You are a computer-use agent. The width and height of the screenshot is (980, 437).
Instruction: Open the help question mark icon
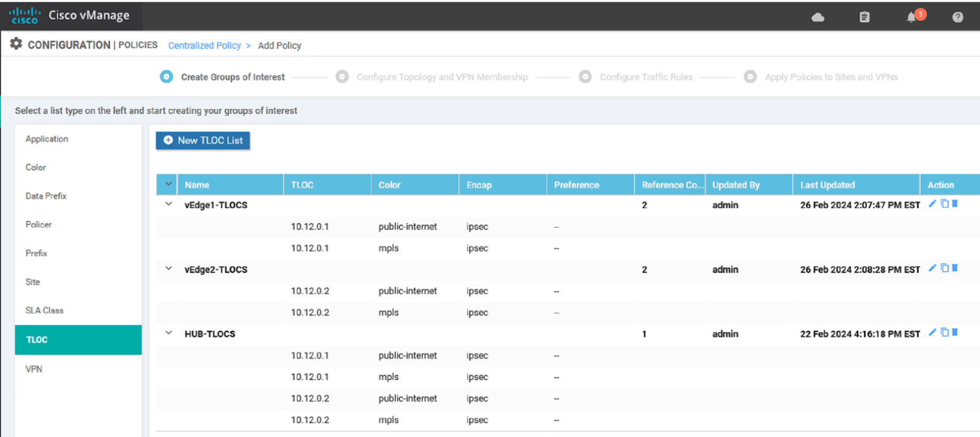pyautogui.click(x=958, y=17)
